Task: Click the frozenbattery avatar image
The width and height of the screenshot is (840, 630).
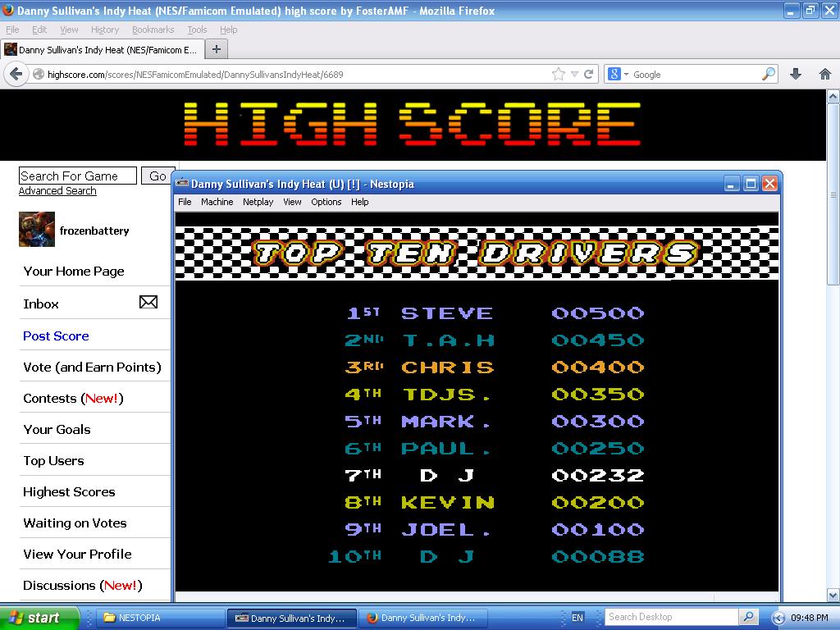Action: (x=36, y=230)
